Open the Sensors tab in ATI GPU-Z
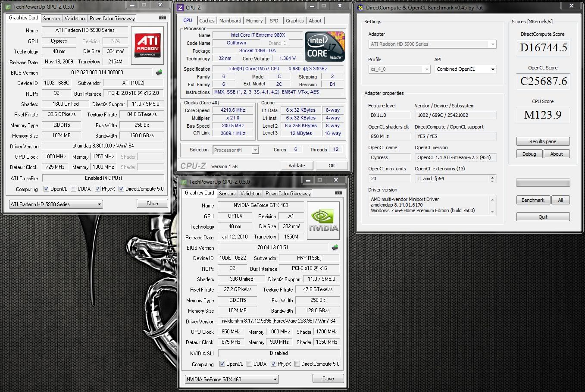Image resolution: width=585 pixels, height=392 pixels. tap(51, 18)
